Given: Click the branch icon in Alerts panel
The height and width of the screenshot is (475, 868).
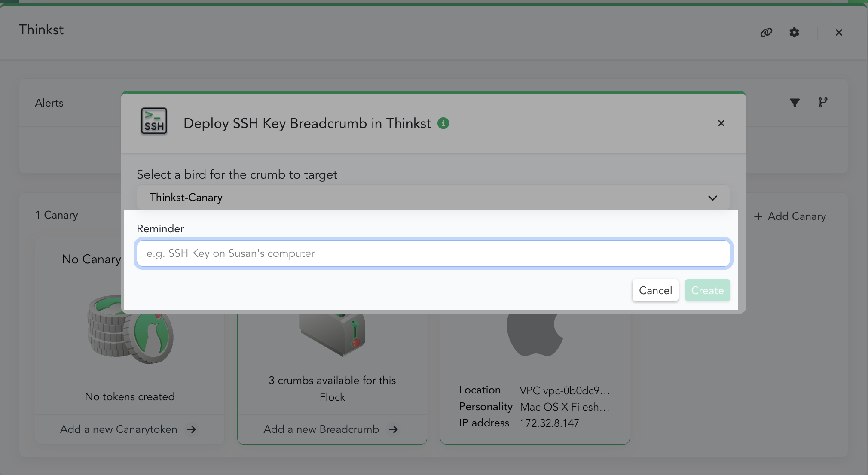Looking at the screenshot, I should tap(823, 103).
